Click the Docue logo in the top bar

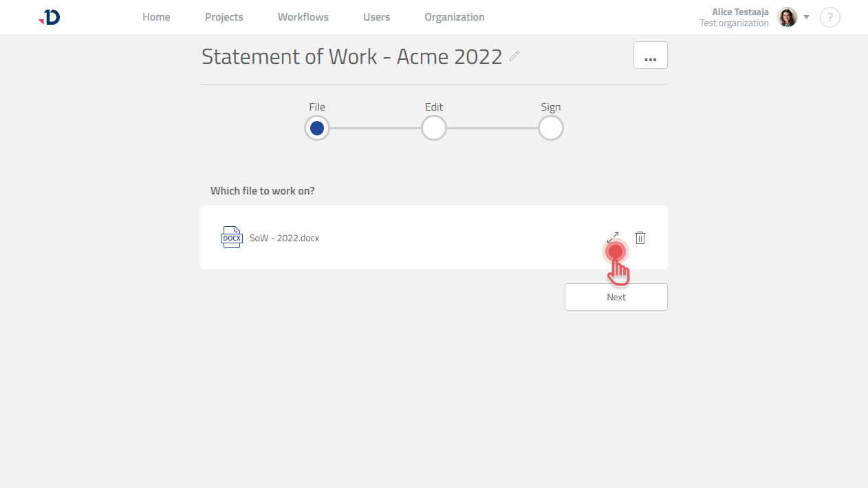[49, 16]
